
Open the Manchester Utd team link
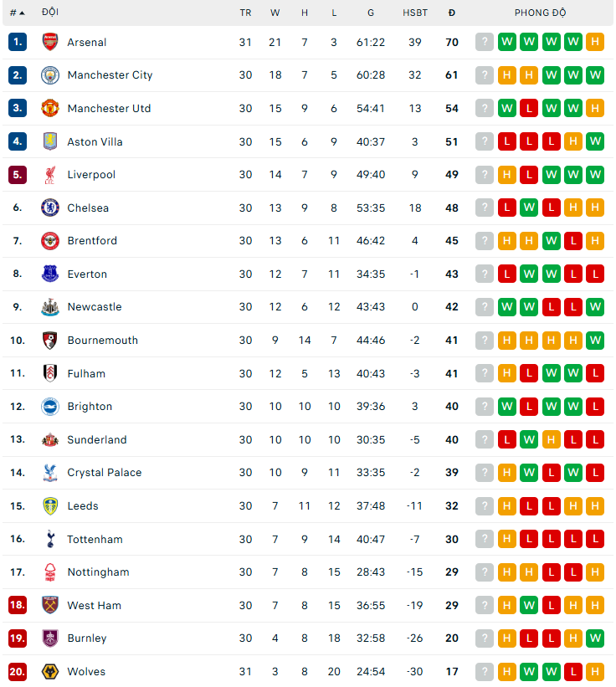[109, 108]
